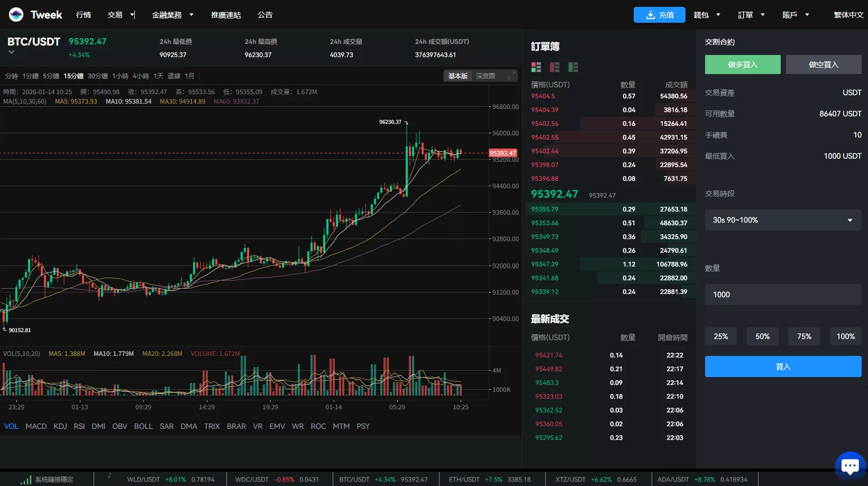Switch chart to 深度圖 depth view
The height and width of the screenshot is (486, 868).
click(486, 76)
